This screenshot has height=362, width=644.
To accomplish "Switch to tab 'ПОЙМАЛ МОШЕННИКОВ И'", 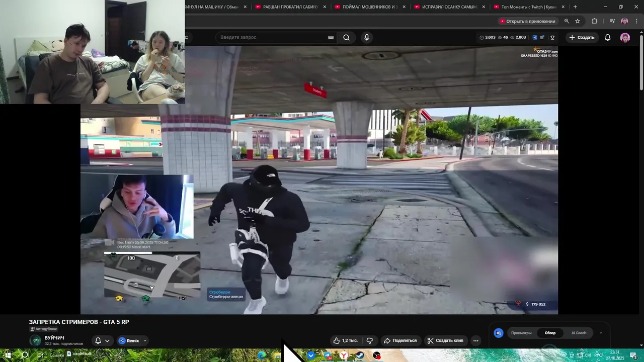I will pyautogui.click(x=369, y=7).
